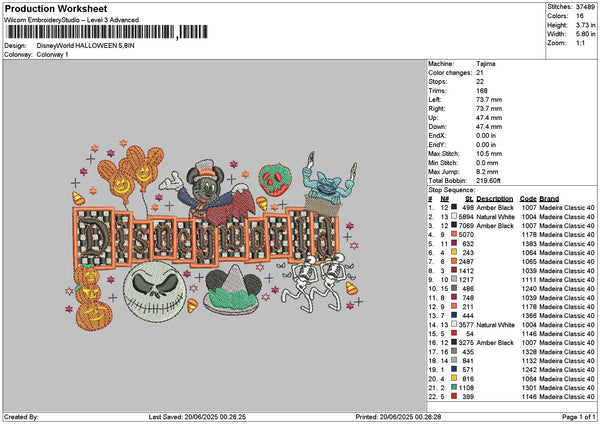Select design name DisneyWorld HALLOWEEN 5,8IN
The width and height of the screenshot is (600, 424).
coord(86,46)
